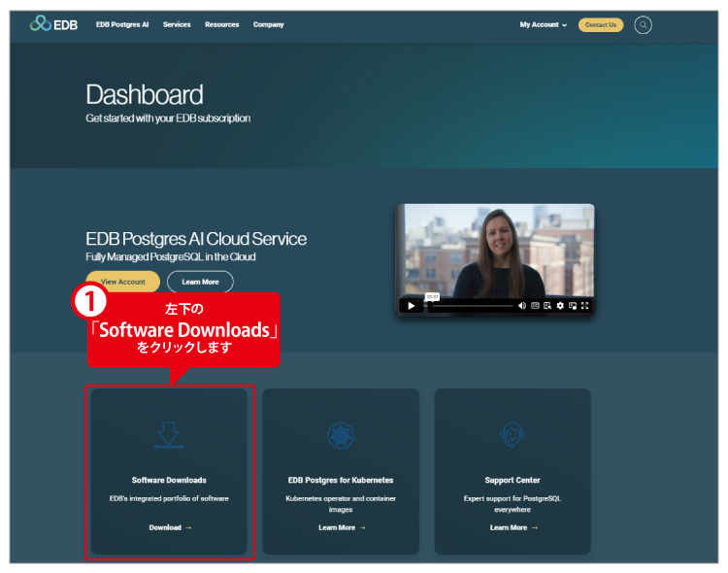Image resolution: width=728 pixels, height=573 pixels.
Task: Open the EDB Postgres AI menu
Action: (x=122, y=25)
